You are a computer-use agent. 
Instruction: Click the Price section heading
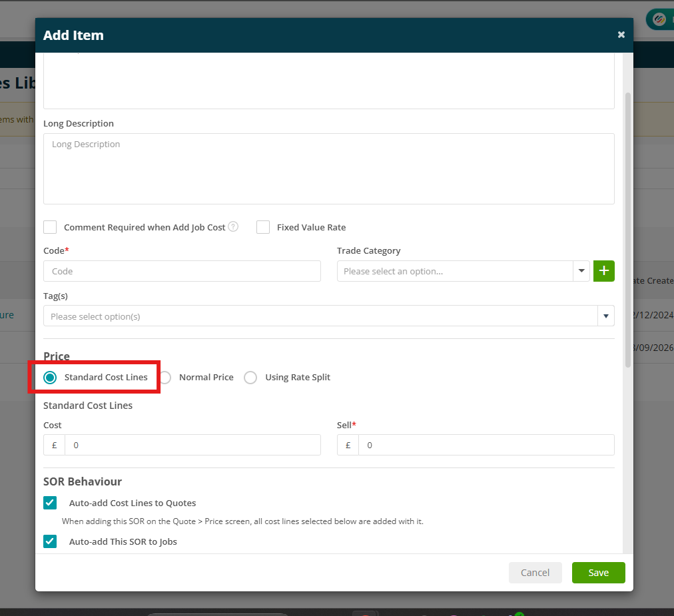57,356
